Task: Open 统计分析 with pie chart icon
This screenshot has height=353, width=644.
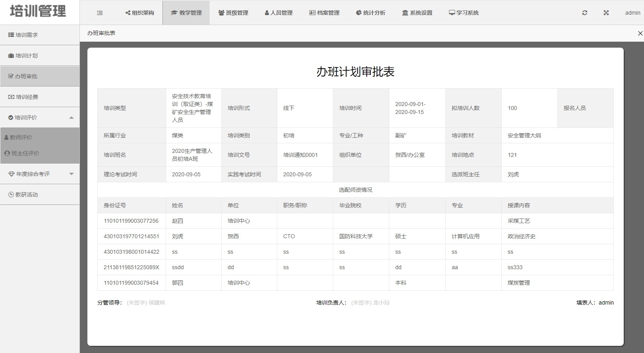Action: [x=370, y=13]
